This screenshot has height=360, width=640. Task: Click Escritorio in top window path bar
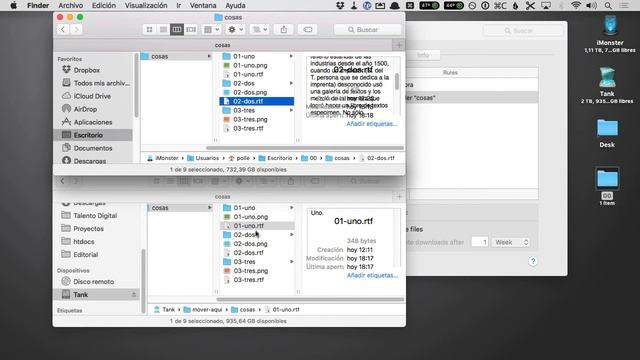(276, 158)
